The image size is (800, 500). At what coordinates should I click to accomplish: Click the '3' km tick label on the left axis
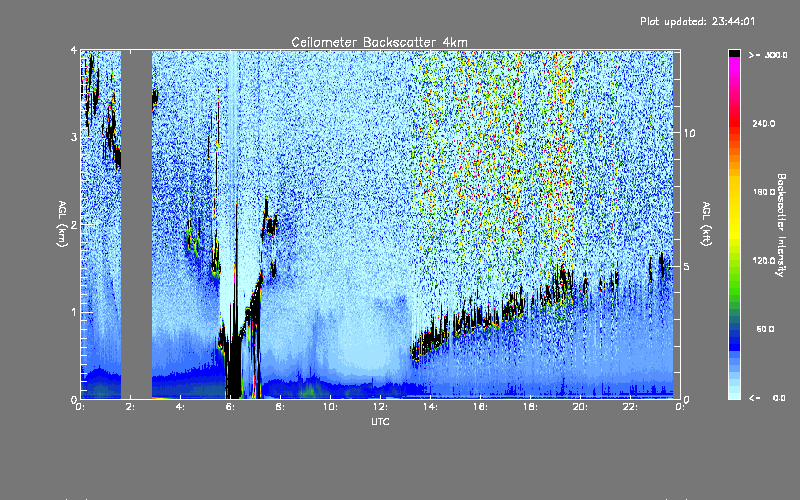pos(74,137)
